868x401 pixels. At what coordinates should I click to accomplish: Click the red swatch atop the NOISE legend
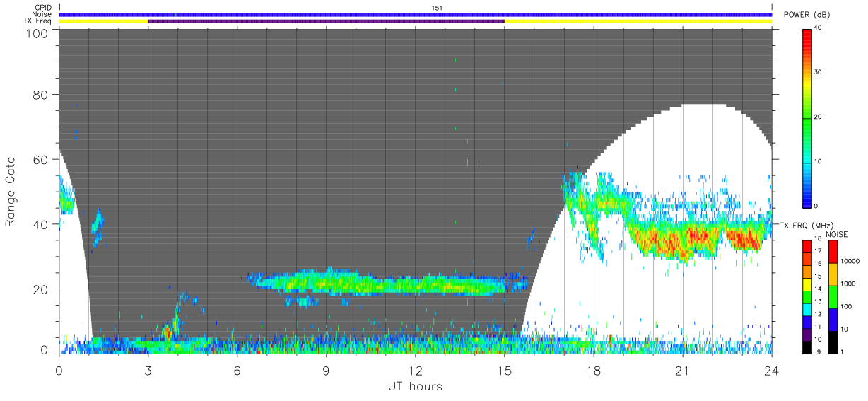pyautogui.click(x=833, y=251)
